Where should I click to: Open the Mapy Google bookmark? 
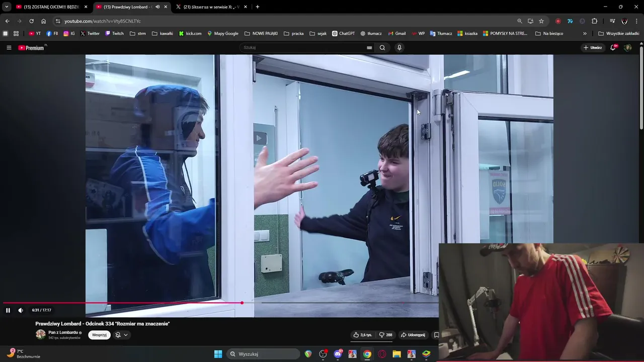click(x=223, y=34)
